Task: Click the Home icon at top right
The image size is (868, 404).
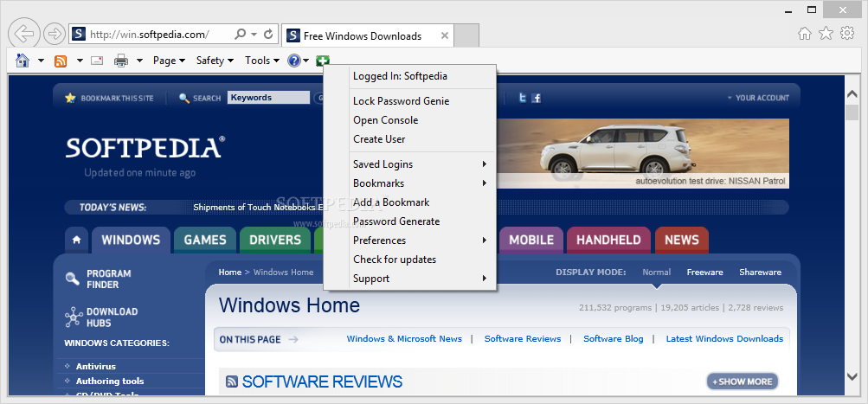Action: 804,34
